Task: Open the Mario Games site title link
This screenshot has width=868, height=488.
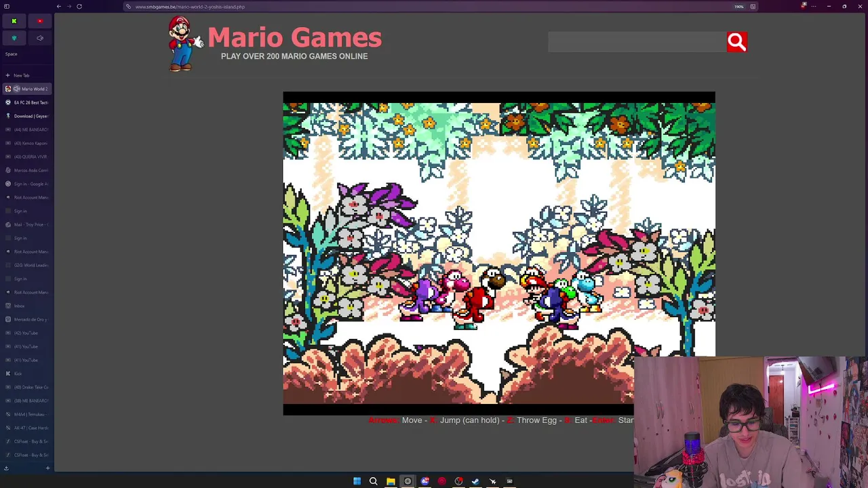Action: tap(294, 38)
